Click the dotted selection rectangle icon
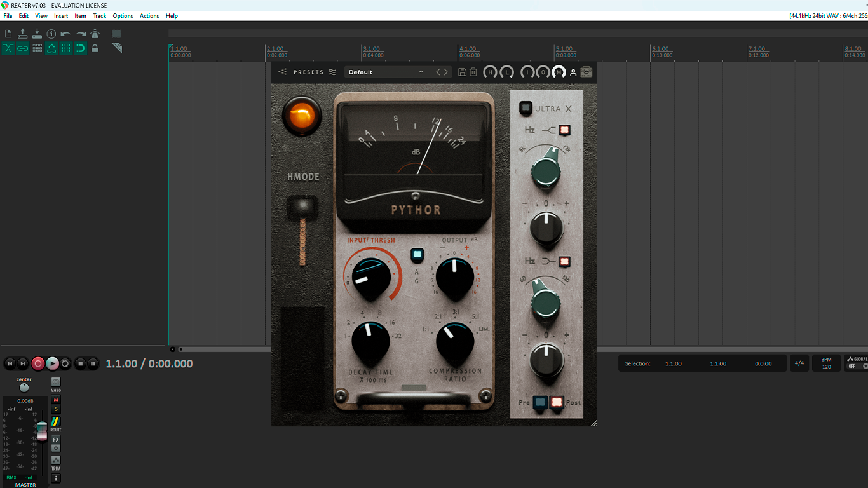This screenshot has height=488, width=868. (x=117, y=34)
